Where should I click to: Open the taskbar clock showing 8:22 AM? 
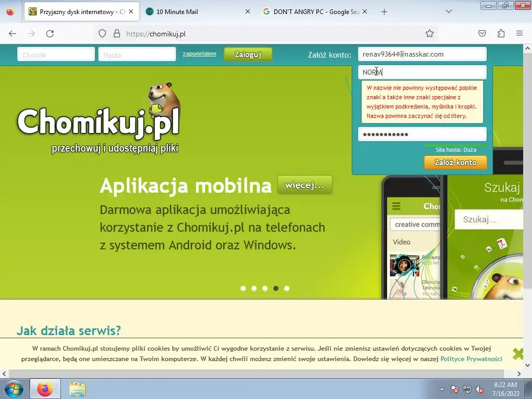(506, 389)
